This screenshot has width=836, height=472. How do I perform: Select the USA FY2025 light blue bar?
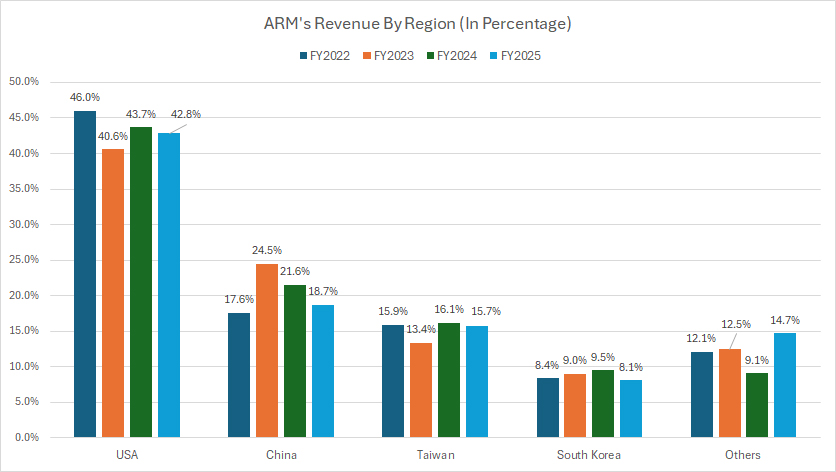pos(169,285)
